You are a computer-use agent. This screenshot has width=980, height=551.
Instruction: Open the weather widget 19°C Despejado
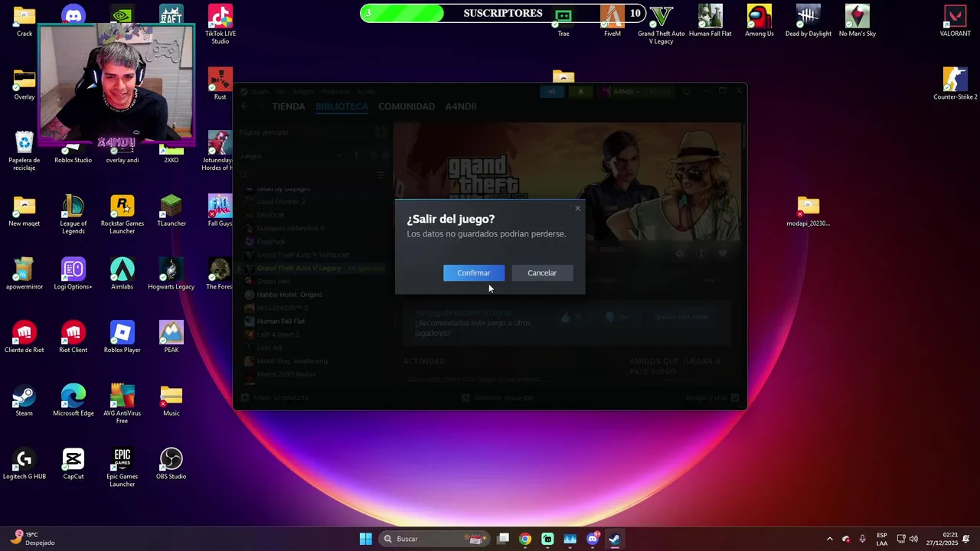(x=34, y=539)
